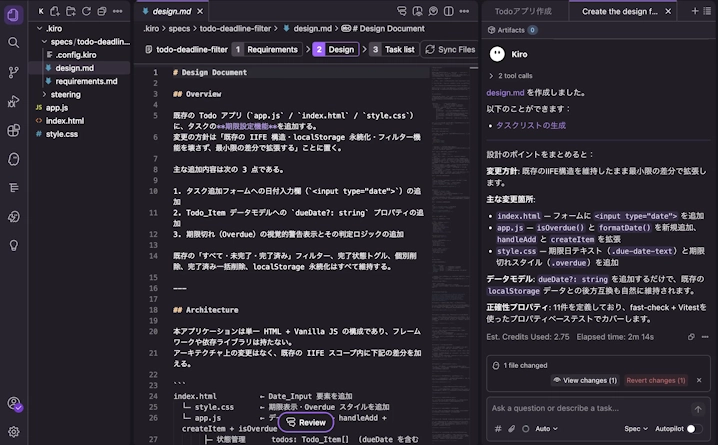Open editor toolbar more actions ellipsis
The width and height of the screenshot is (718, 445).
[464, 11]
